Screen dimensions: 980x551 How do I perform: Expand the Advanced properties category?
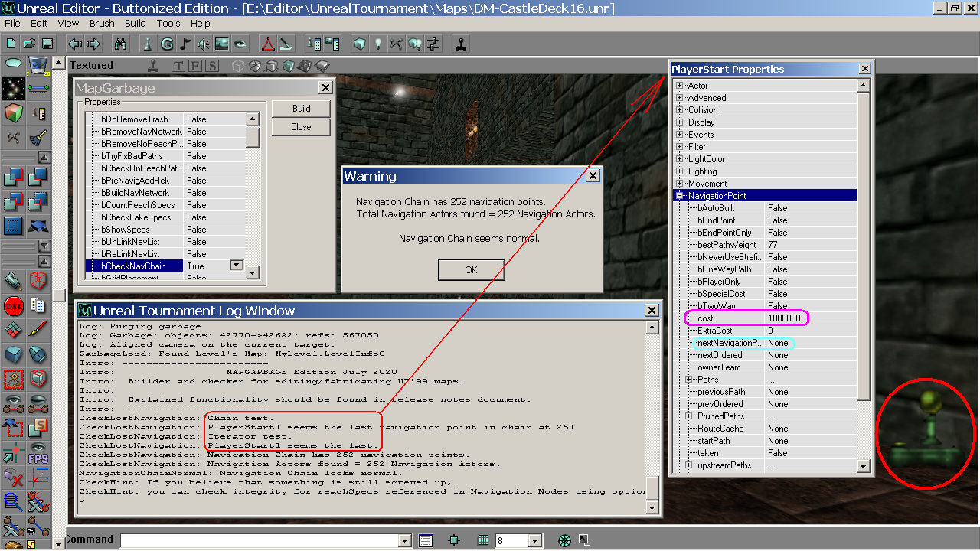point(679,98)
